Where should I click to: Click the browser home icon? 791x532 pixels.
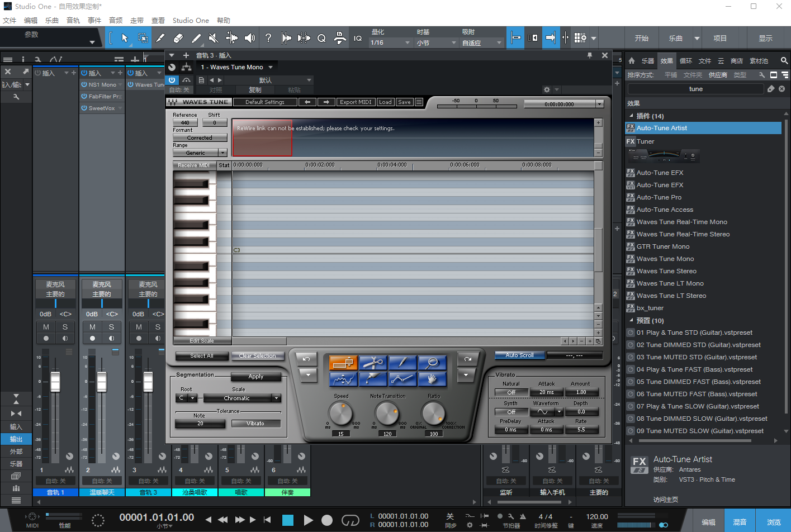[x=632, y=61]
